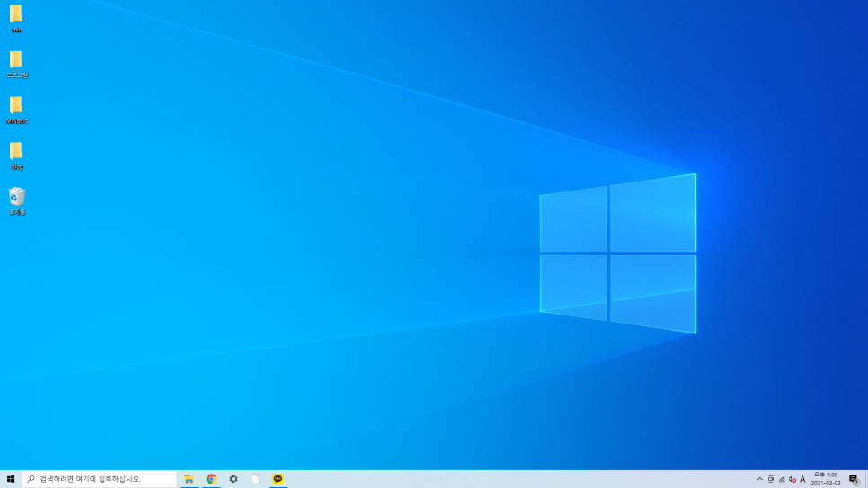Viewport: 868px width, 488px height.
Task: Select the Blog folder on the desktop
Action: (16, 155)
